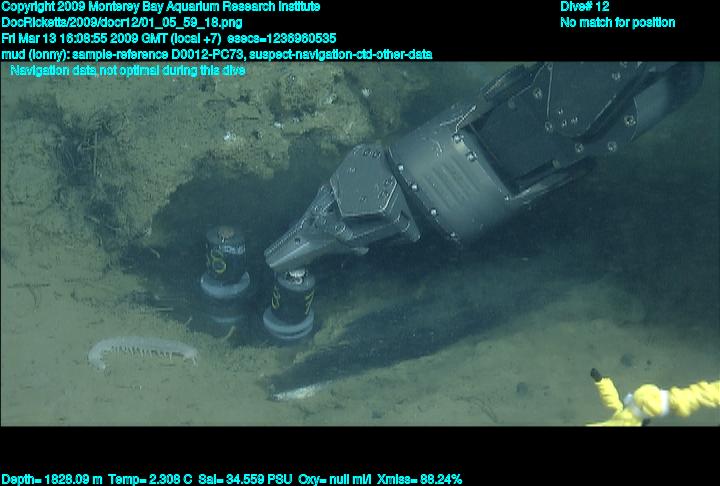Click the 'Temp= 2.308 C' reading
The image size is (720, 486).
pyautogui.click(x=150, y=480)
